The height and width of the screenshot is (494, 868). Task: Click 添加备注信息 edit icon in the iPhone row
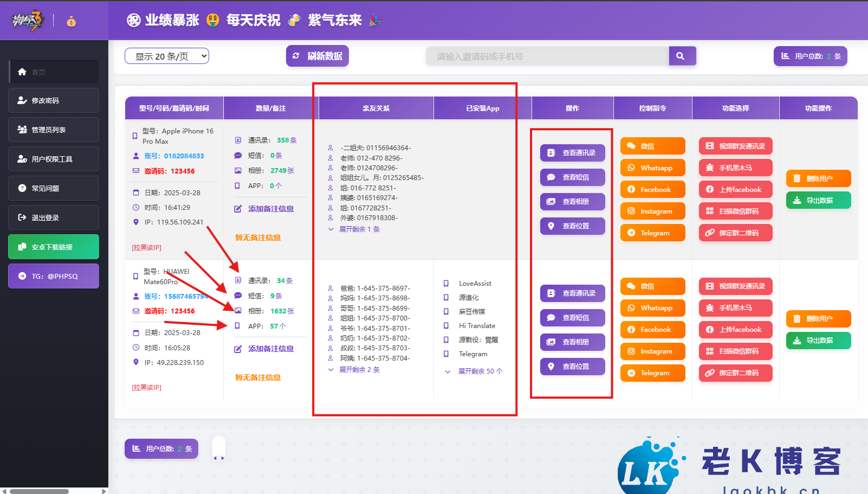(x=238, y=209)
